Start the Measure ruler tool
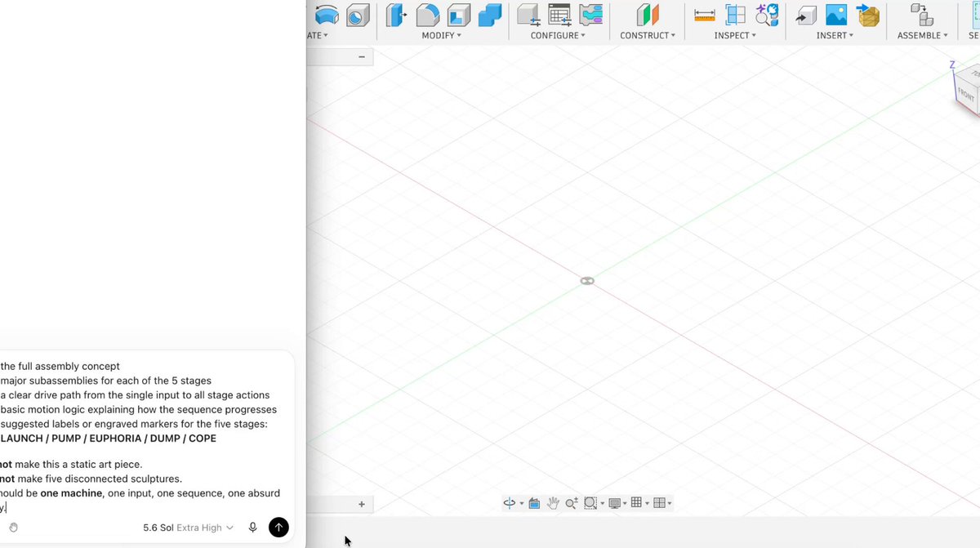 tap(704, 15)
